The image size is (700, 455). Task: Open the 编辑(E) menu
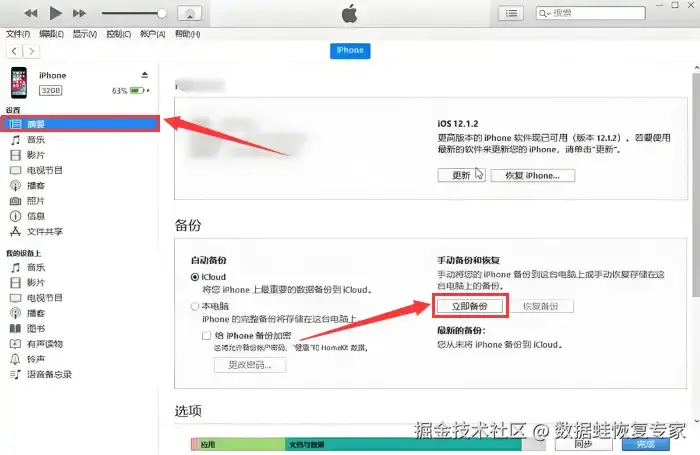[51, 34]
